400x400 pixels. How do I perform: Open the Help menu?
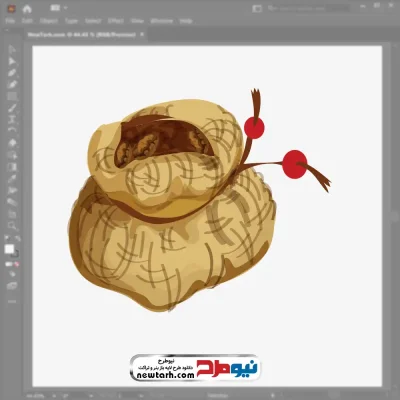(x=186, y=21)
